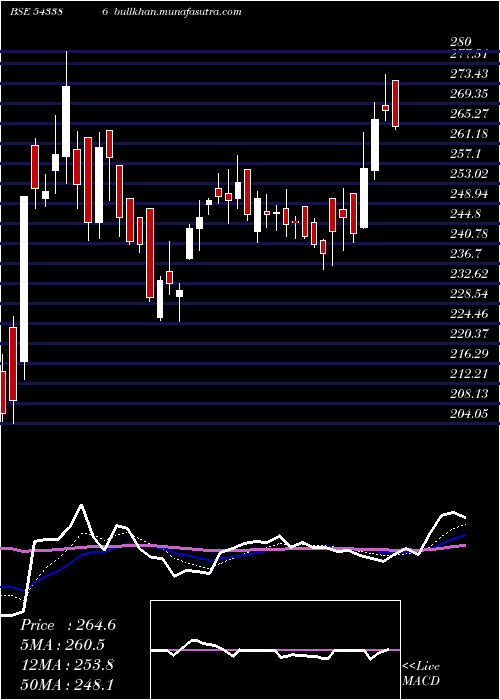The image size is (500, 700).
Task: Click the 224.46 price axis label
Action: click(469, 314)
